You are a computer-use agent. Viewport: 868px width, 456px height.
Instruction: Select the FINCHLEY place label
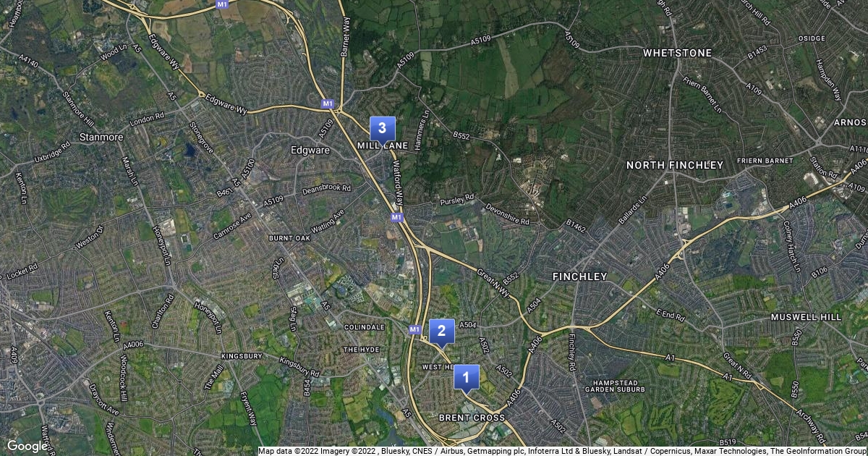tap(579, 276)
